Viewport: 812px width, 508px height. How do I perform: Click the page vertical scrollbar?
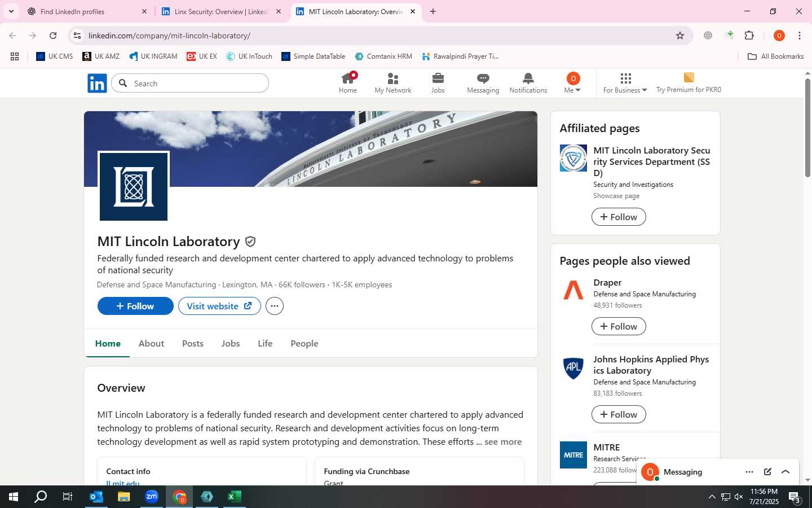click(807, 129)
